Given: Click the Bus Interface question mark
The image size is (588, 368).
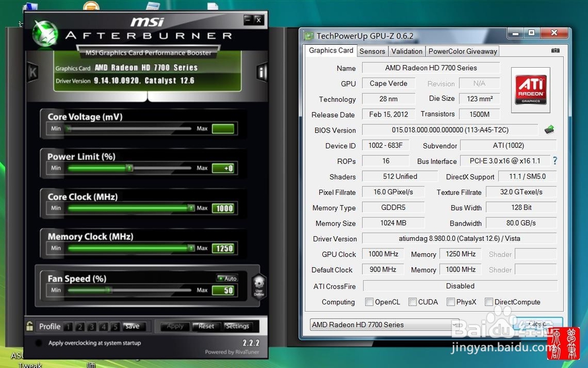Looking at the screenshot, I should click(555, 161).
